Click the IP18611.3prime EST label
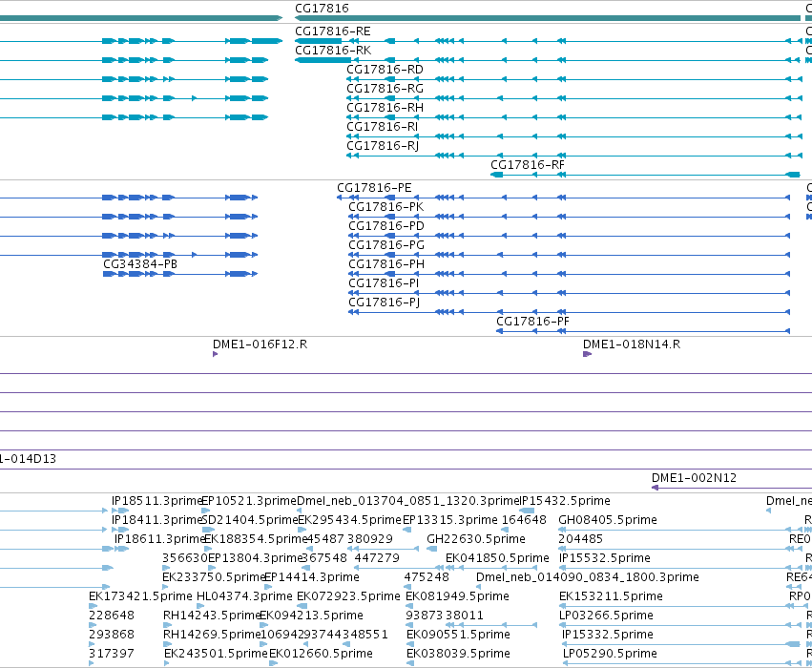Image resolution: width=812 pixels, height=668 pixels. (159, 539)
